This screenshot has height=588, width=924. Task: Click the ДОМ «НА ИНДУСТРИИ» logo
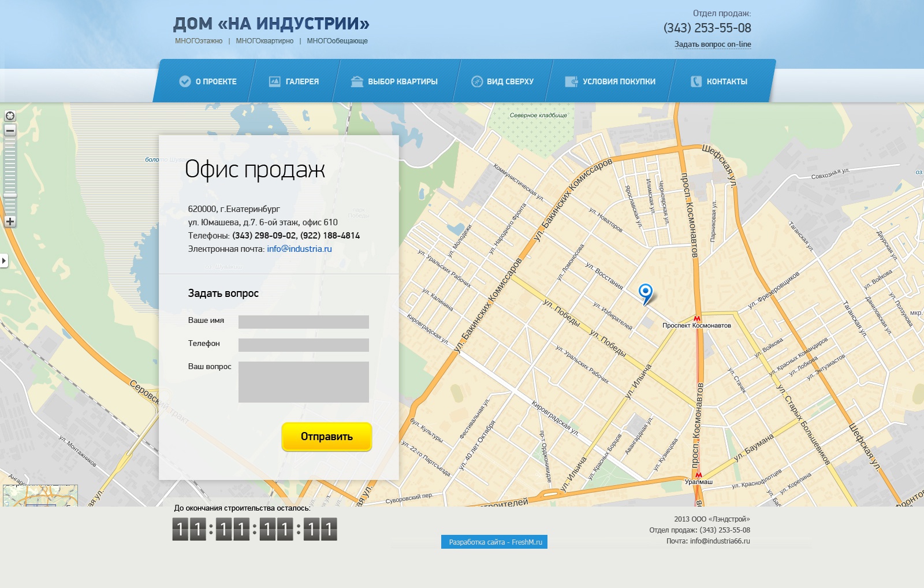(x=271, y=24)
